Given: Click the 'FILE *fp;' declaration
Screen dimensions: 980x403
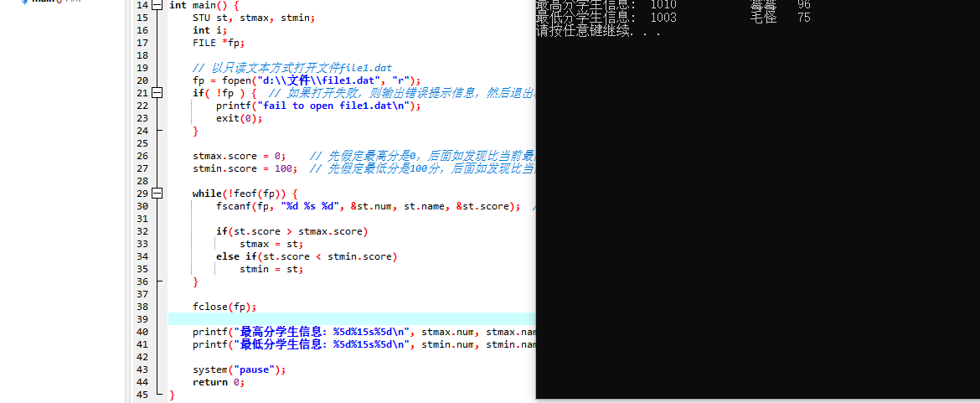Looking at the screenshot, I should coord(219,43).
